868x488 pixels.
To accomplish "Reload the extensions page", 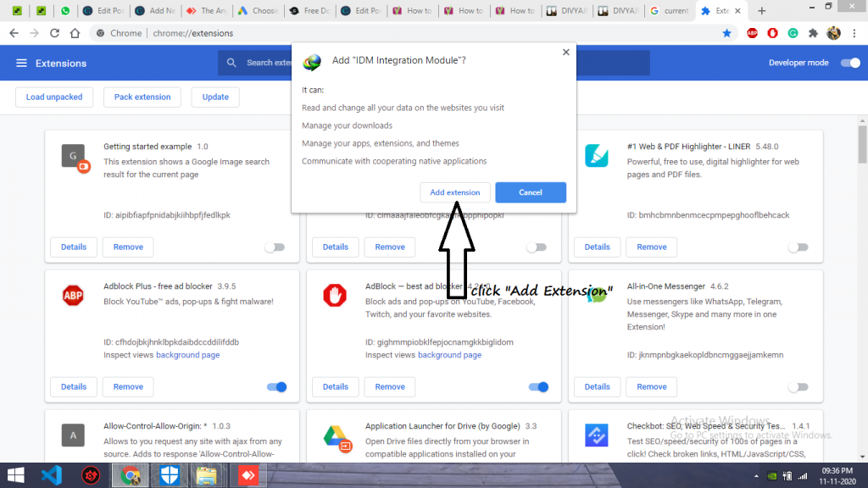I will coord(54,33).
